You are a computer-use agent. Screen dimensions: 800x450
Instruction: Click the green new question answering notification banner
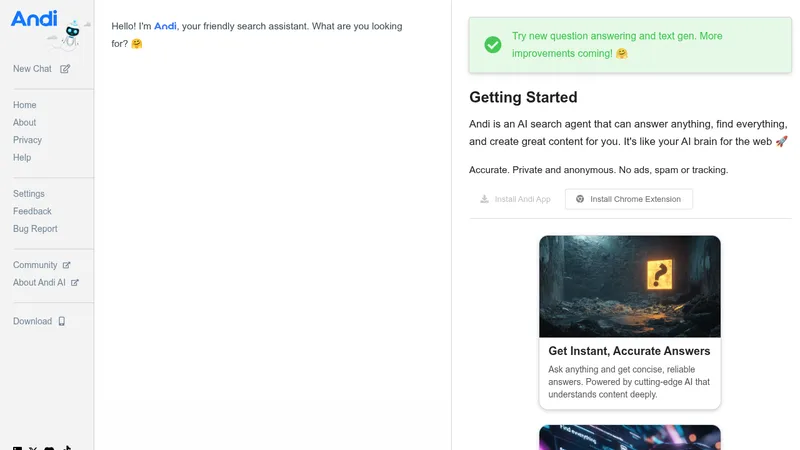(x=630, y=45)
